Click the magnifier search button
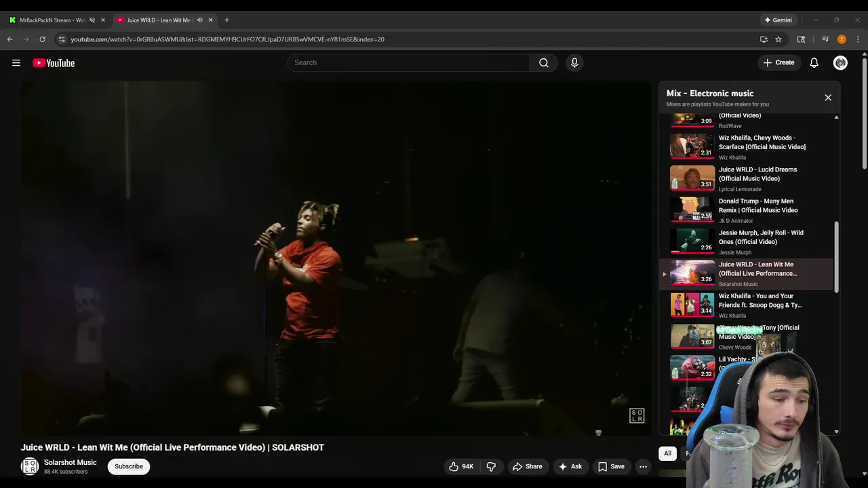868x488 pixels. pos(544,62)
